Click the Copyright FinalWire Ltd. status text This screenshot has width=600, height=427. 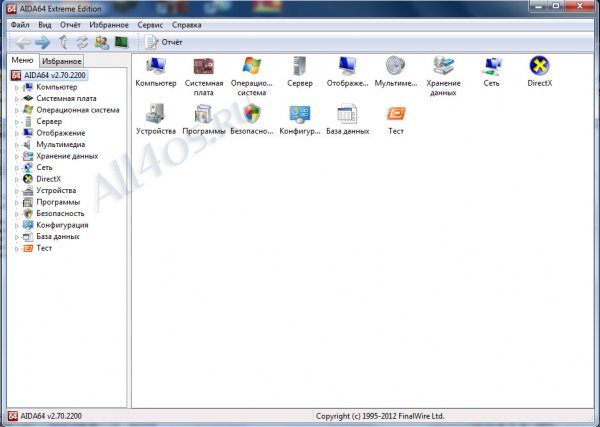pyautogui.click(x=380, y=416)
